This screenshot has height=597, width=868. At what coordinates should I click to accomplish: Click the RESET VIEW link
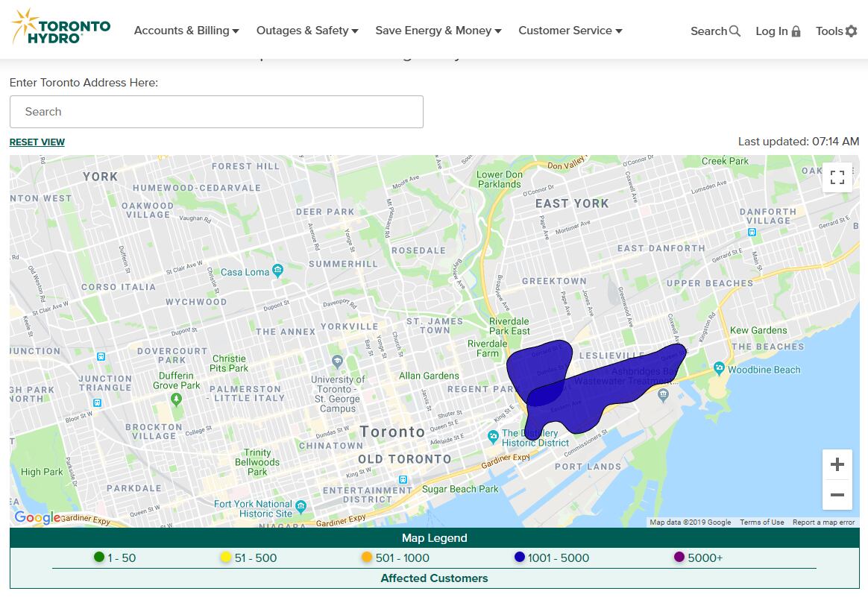[x=37, y=142]
